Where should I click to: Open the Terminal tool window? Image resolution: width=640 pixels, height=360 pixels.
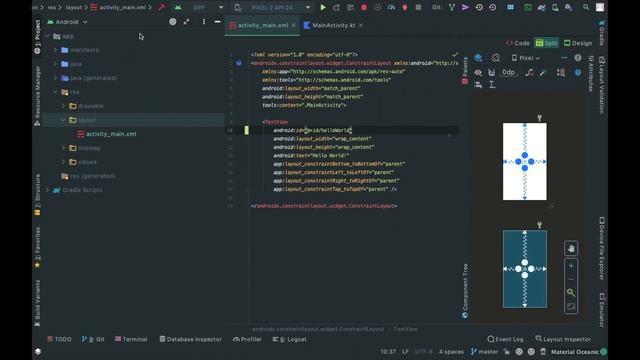point(131,339)
